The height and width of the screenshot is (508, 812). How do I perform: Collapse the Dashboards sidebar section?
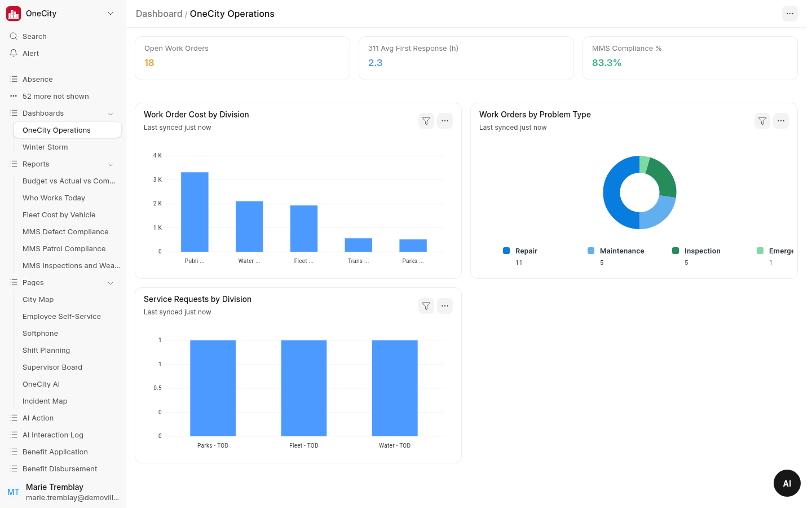click(x=111, y=113)
